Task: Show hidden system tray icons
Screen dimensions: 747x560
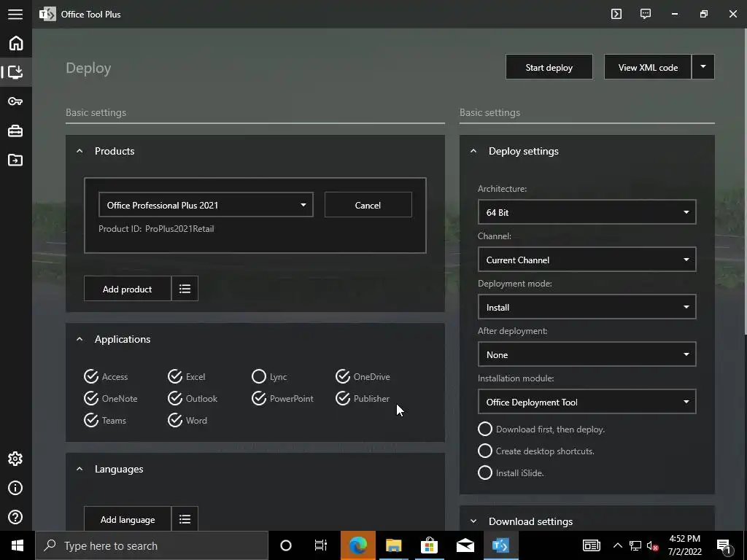Action: tap(617, 545)
